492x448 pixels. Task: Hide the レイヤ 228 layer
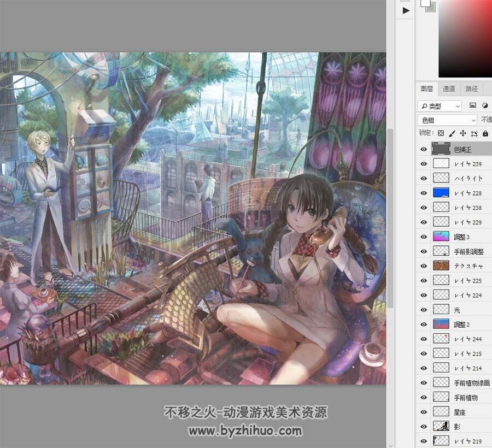(424, 193)
